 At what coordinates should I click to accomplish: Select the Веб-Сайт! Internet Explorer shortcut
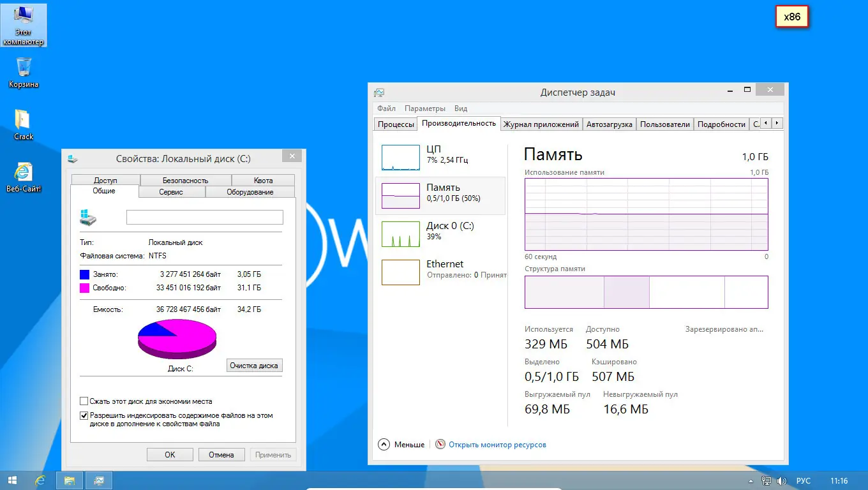[x=24, y=177]
